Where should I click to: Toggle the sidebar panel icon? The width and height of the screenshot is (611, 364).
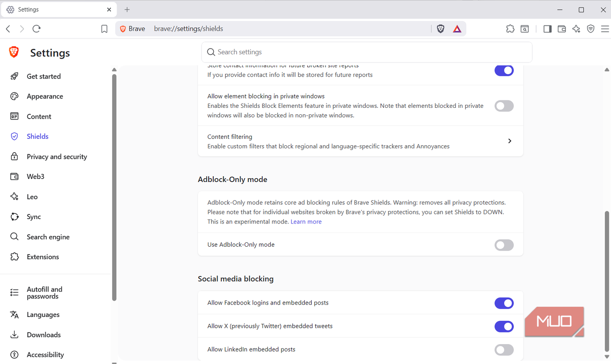point(547,29)
